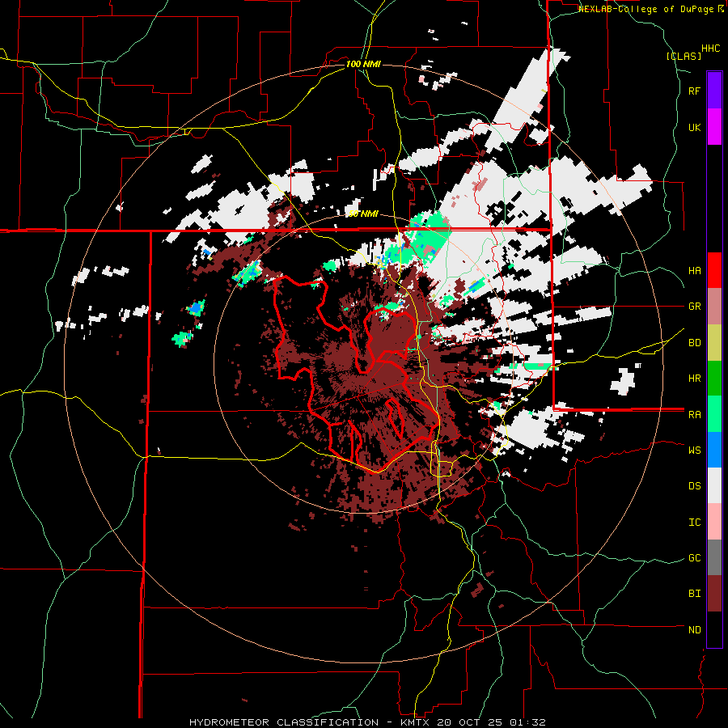Click the '[CLAS]' units label
The height and width of the screenshot is (728, 728).
(x=684, y=56)
